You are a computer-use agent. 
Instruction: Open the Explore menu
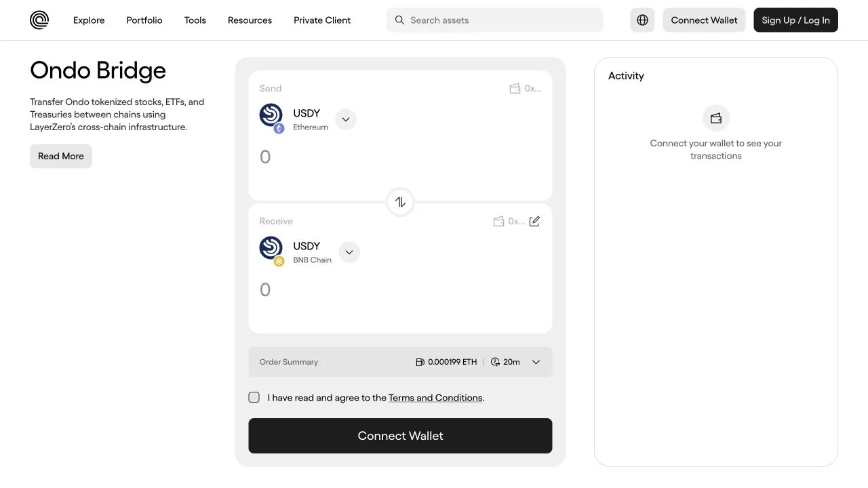pos(89,20)
